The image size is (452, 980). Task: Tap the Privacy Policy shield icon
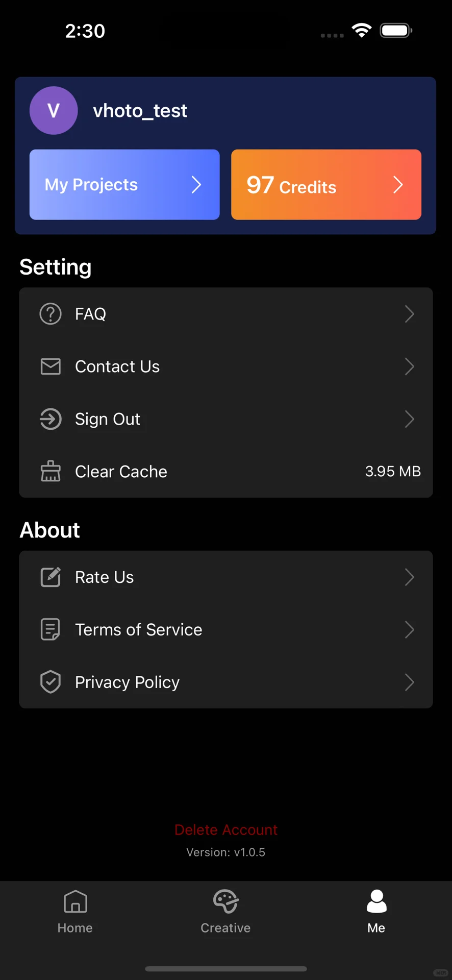(51, 682)
